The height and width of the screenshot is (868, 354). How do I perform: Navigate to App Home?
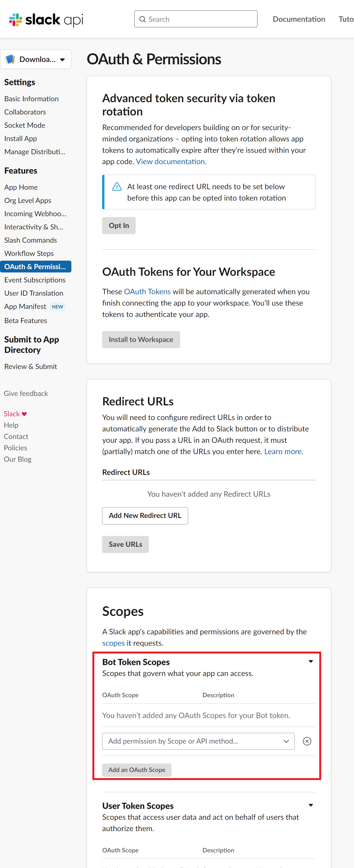[x=21, y=187]
